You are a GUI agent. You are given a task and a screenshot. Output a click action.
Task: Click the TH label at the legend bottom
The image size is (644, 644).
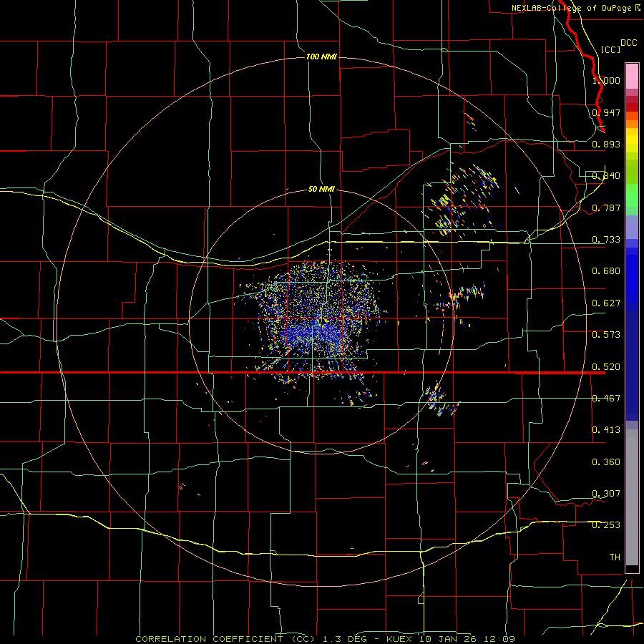click(615, 557)
